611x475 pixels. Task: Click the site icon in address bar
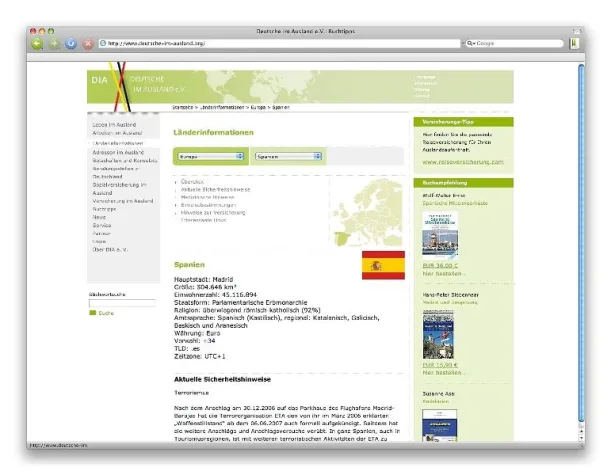click(103, 43)
